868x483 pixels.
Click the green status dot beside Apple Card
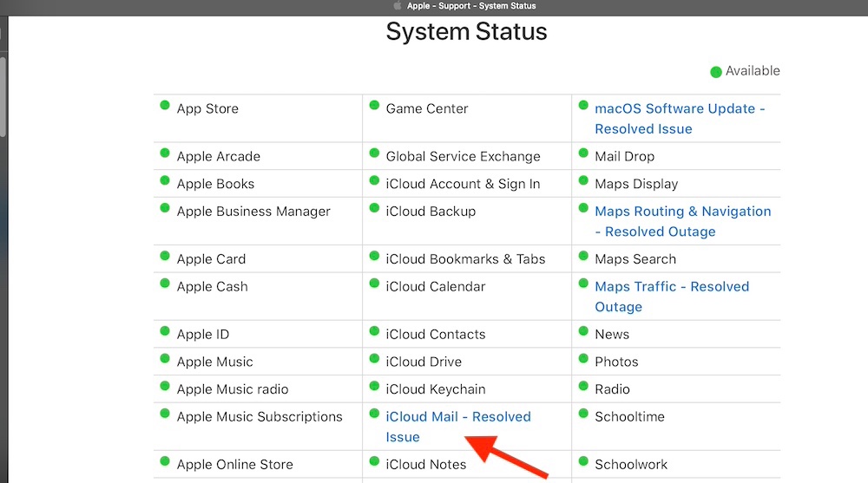[x=164, y=256]
